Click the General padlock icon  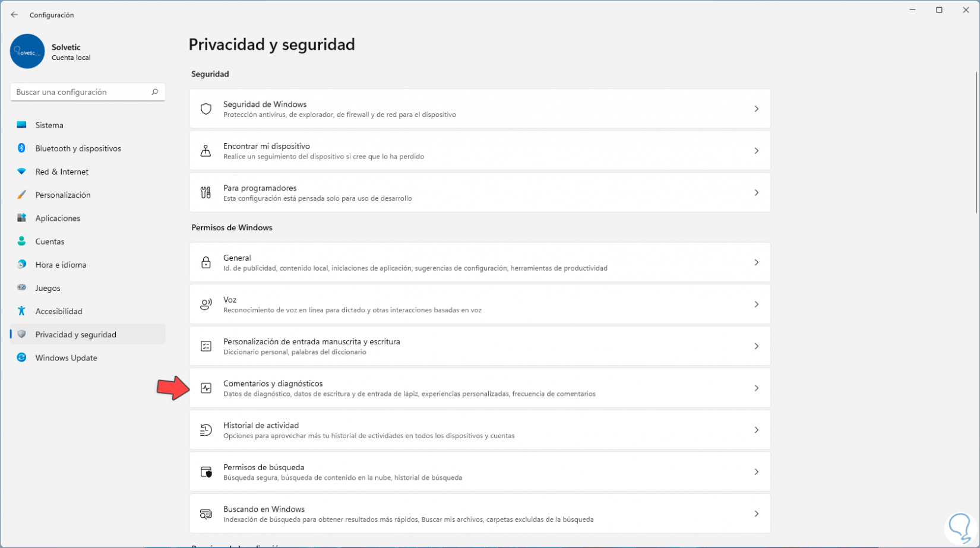point(206,262)
